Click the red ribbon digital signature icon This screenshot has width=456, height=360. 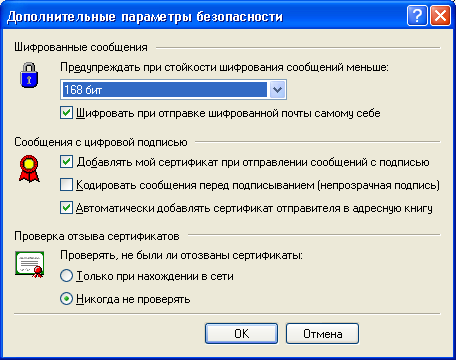click(29, 169)
